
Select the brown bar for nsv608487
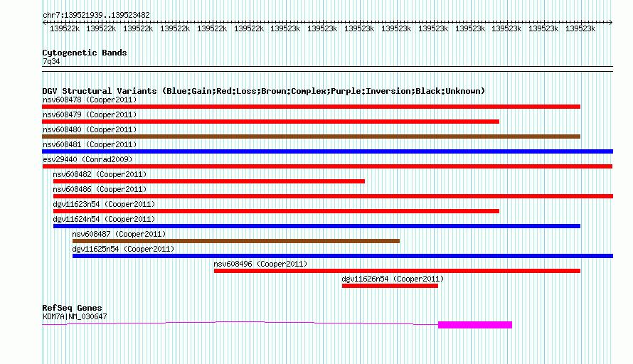[x=236, y=241]
